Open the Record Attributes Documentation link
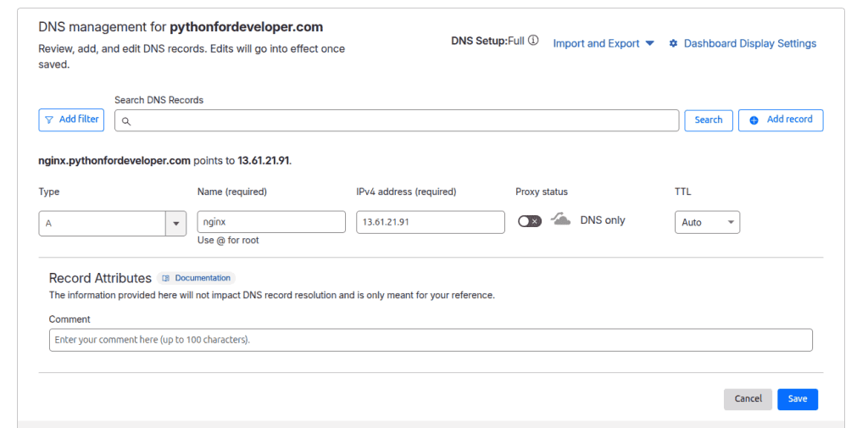868x428 pixels. (x=197, y=278)
